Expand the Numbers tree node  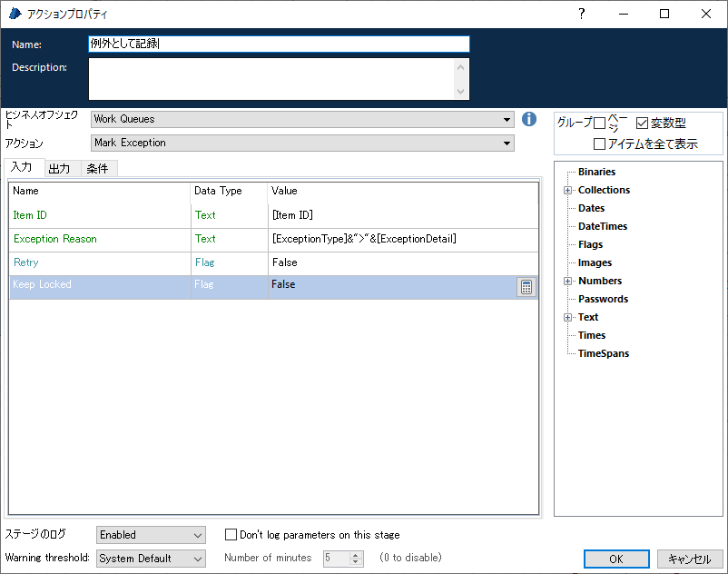point(568,281)
